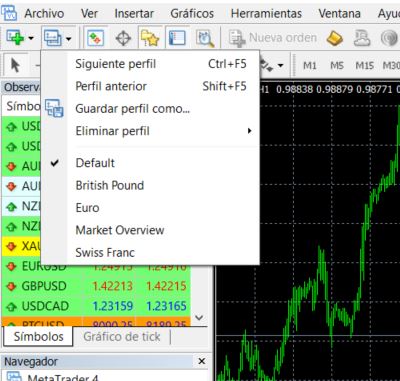Click USDCAD ask value 1.23165

click(166, 306)
